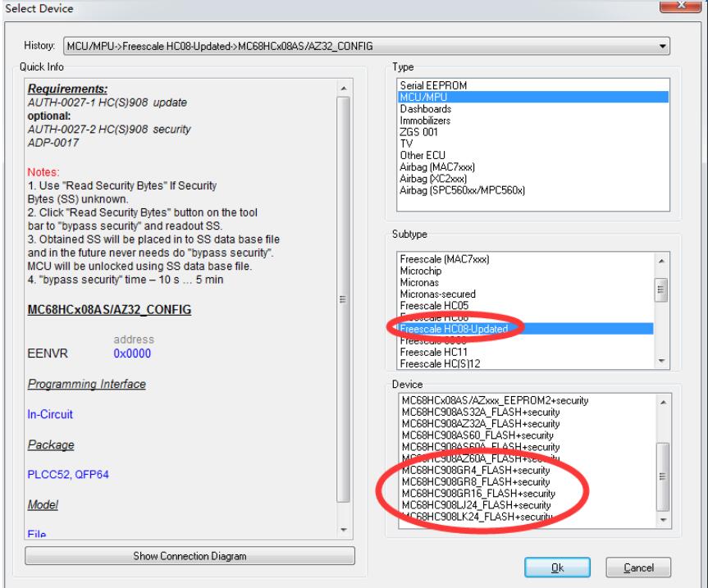Click the Quick Info scrollbar thumb
The image size is (708, 588).
tap(344, 299)
